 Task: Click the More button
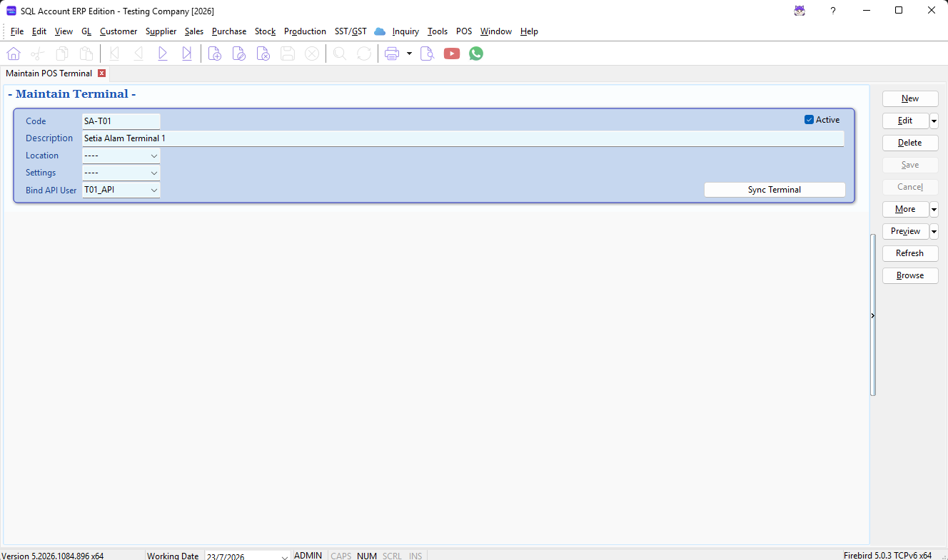click(905, 209)
